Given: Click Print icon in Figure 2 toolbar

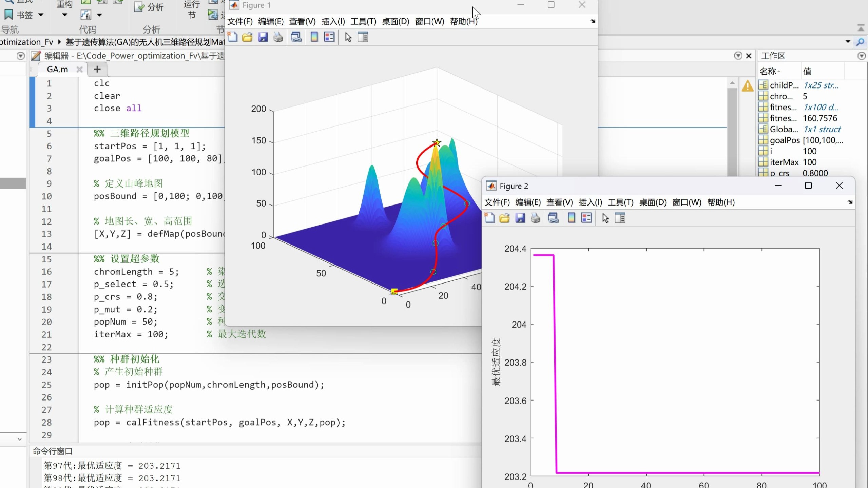Looking at the screenshot, I should tap(535, 218).
